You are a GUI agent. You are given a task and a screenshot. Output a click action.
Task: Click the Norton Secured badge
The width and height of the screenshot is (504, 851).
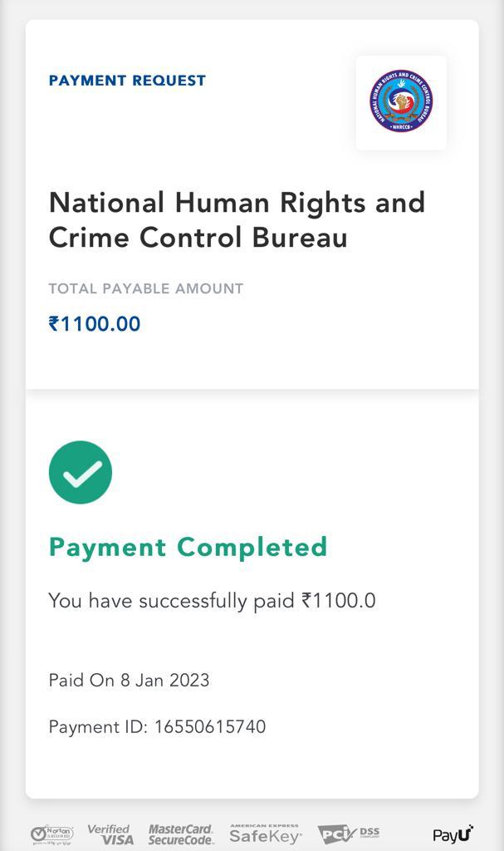coord(52,833)
